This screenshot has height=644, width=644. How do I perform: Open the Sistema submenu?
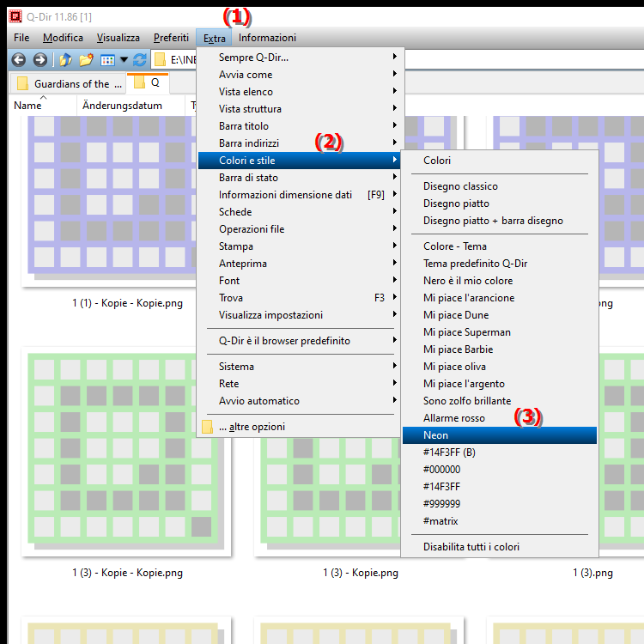tap(300, 367)
